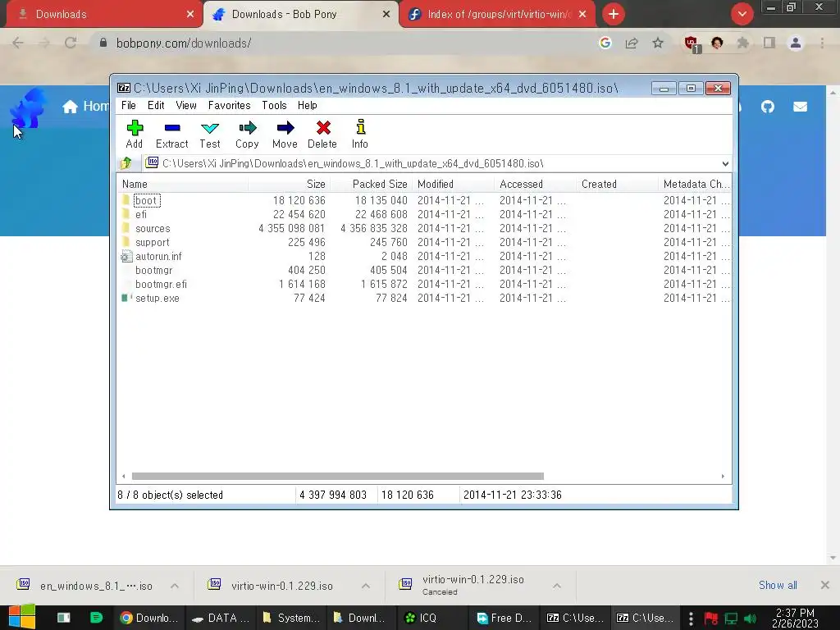
Task: Open the GitHub icon on Bob Pony site
Action: tap(768, 107)
